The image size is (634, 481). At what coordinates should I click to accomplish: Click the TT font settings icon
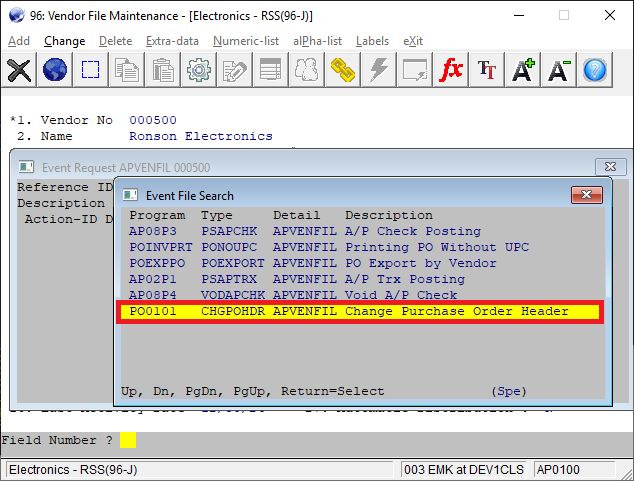487,70
